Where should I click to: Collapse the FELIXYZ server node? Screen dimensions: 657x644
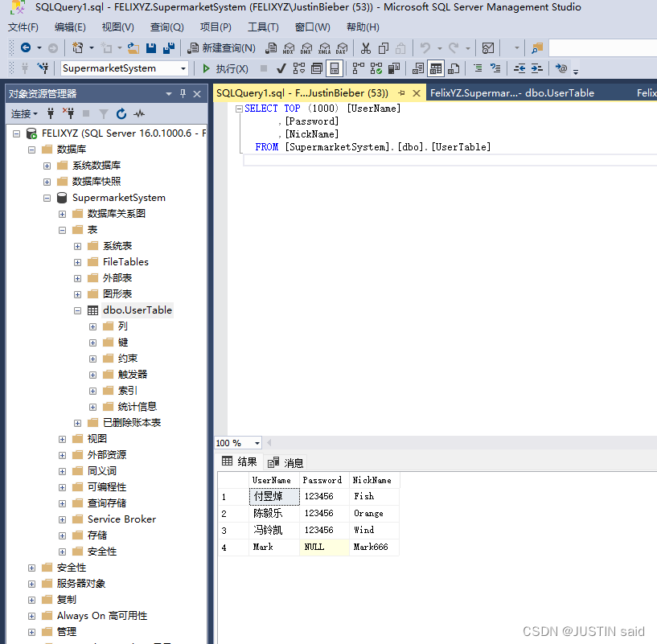(16, 133)
